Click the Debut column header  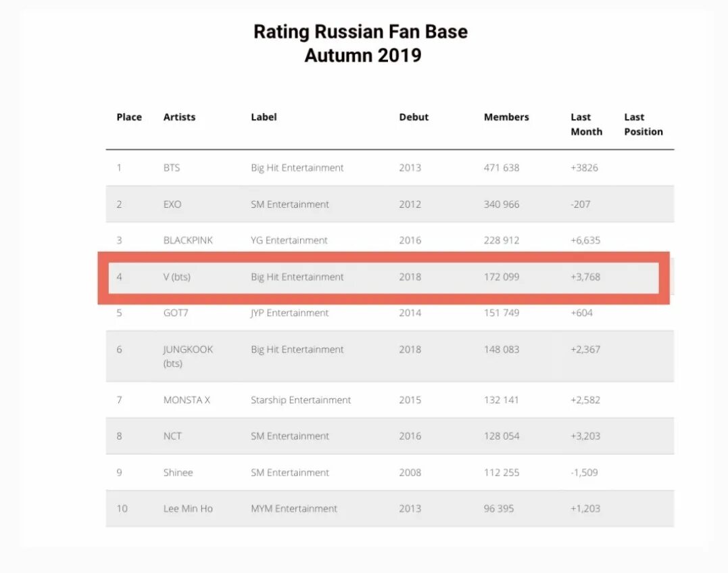click(x=414, y=117)
